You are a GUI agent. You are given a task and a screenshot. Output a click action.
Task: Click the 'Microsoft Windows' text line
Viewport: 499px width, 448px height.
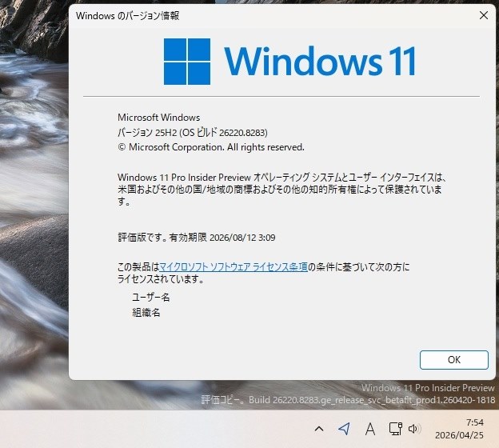[x=159, y=118]
